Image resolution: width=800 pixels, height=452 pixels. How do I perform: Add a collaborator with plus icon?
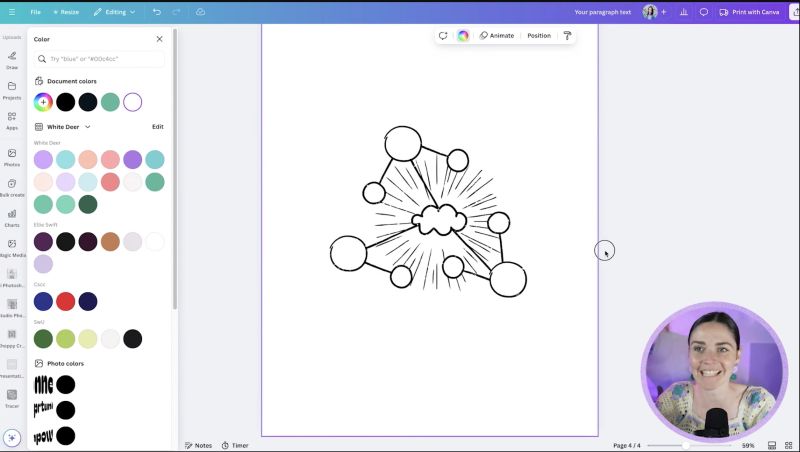pos(664,12)
